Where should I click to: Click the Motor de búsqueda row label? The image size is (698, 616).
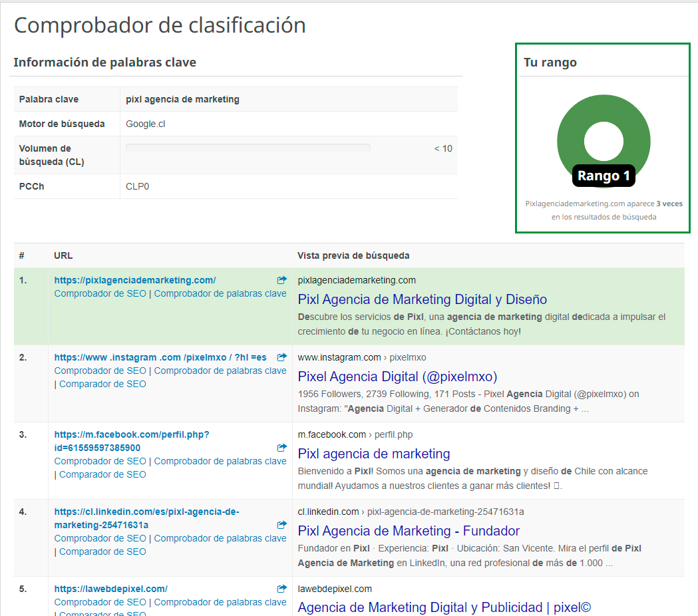click(x=62, y=124)
